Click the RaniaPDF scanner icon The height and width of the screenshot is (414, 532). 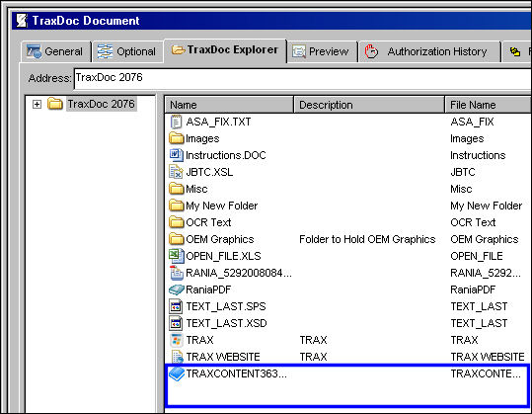177,290
